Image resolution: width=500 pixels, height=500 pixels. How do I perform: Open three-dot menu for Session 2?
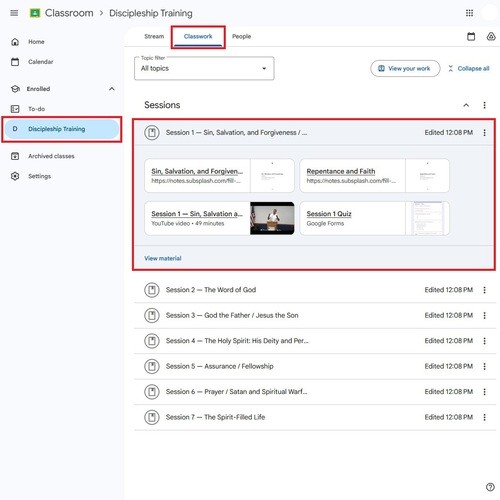click(x=484, y=290)
